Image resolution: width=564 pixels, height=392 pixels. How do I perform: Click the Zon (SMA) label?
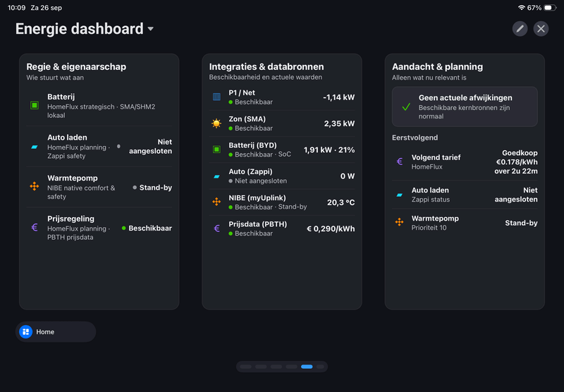tap(247, 119)
